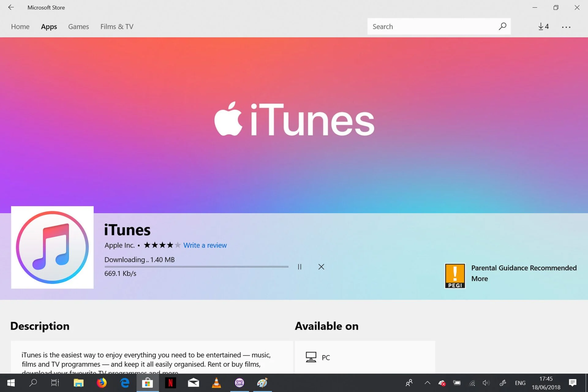Focus the Search input field
The image size is (588, 392).
(x=432, y=27)
